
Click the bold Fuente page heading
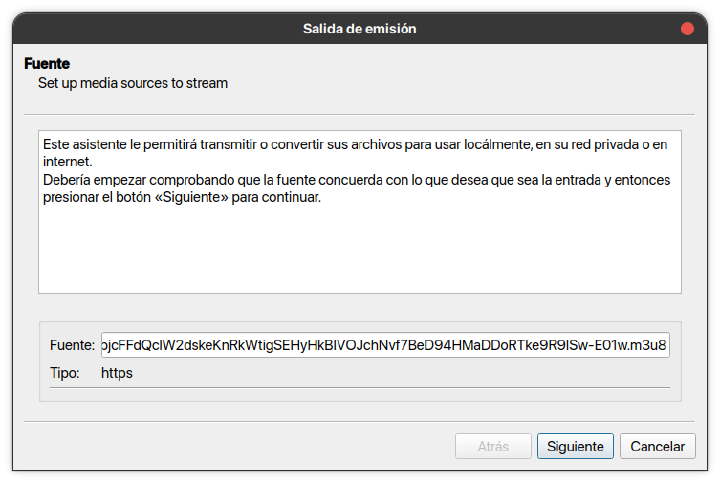[47, 63]
